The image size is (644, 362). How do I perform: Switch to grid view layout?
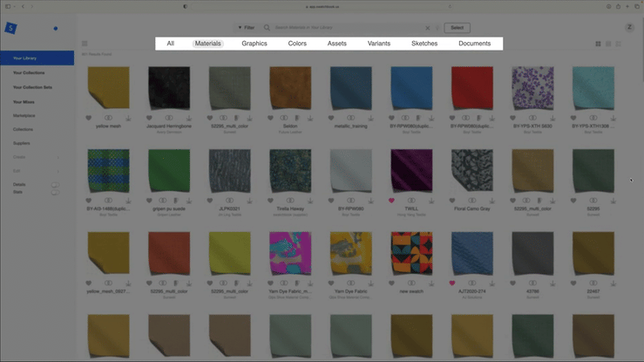pyautogui.click(x=598, y=44)
